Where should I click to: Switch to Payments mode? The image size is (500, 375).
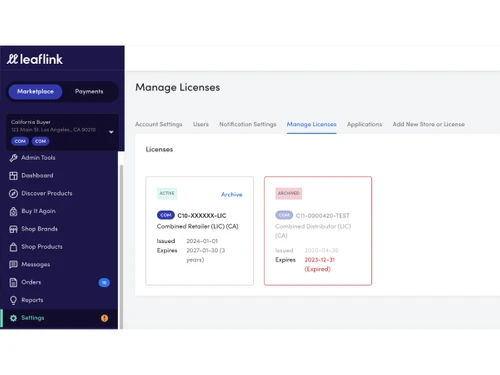coord(89,91)
